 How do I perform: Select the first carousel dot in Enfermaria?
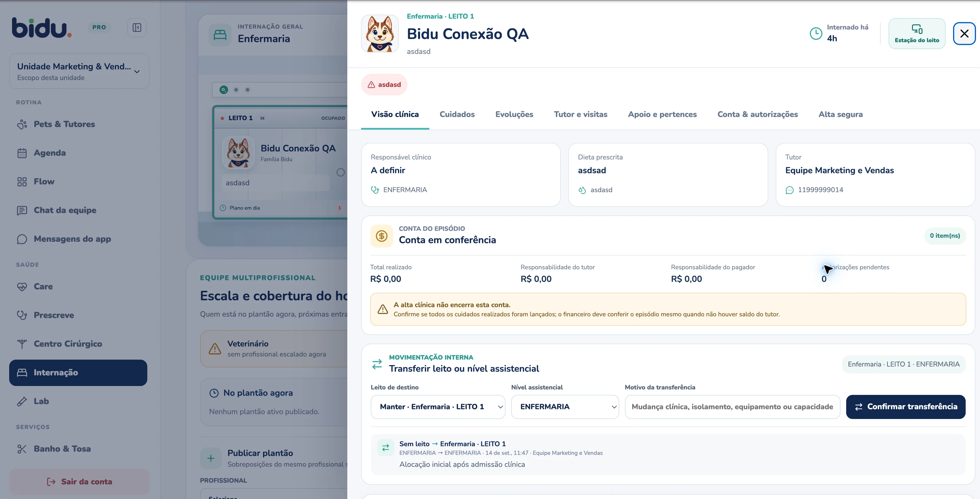[x=224, y=90]
